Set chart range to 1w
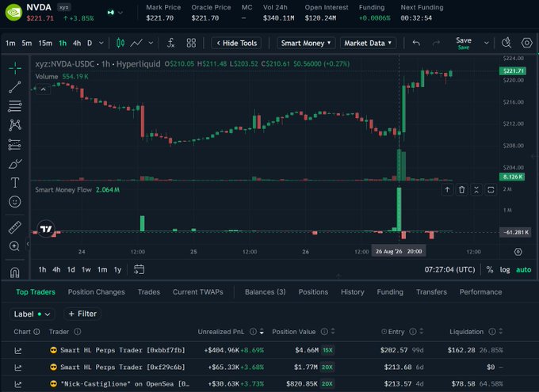539x392 pixels. coord(86,270)
